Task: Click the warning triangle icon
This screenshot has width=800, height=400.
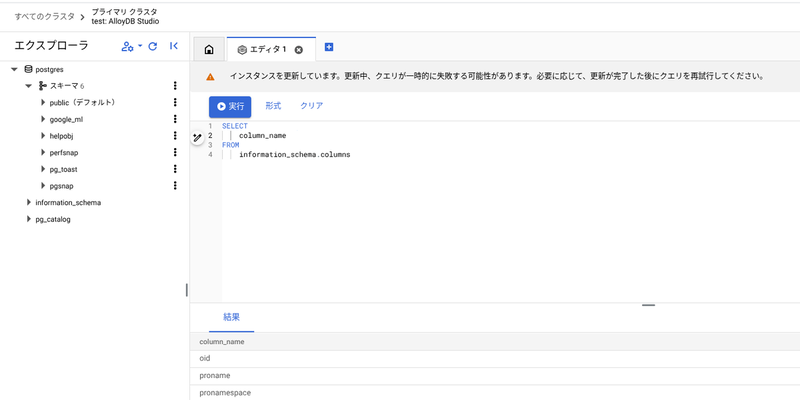Action: tap(210, 77)
